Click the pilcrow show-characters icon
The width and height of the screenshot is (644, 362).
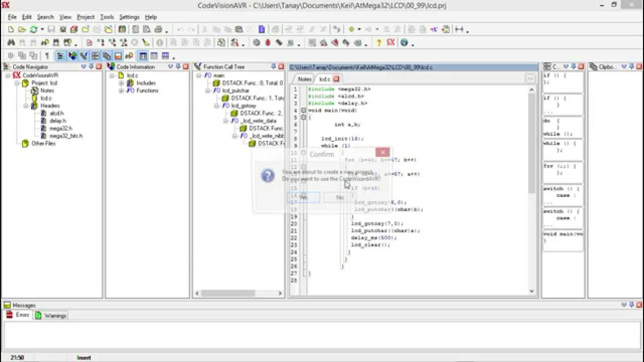click(x=47, y=56)
